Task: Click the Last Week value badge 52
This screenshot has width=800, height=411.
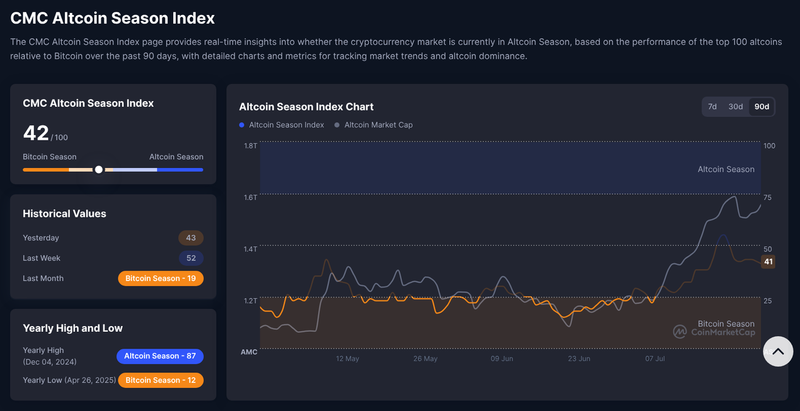Action: (191, 258)
